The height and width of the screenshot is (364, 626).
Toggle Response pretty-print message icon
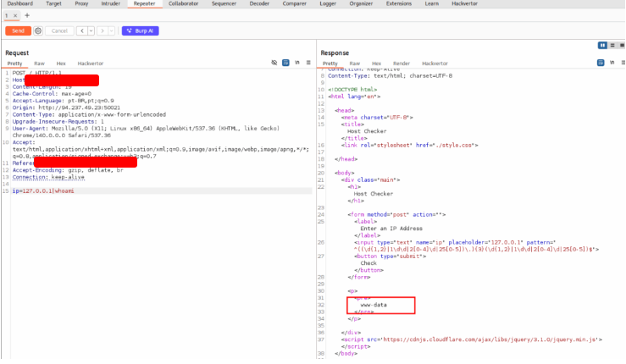point(601,63)
